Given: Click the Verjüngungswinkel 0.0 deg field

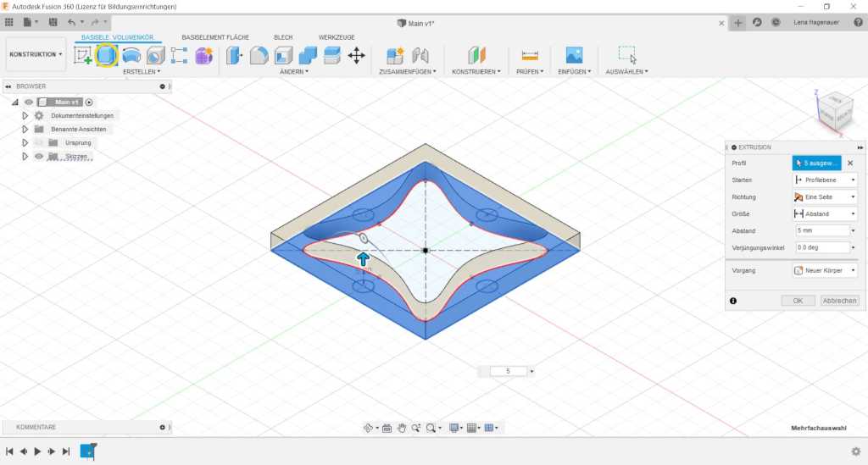Looking at the screenshot, I should click(x=822, y=247).
